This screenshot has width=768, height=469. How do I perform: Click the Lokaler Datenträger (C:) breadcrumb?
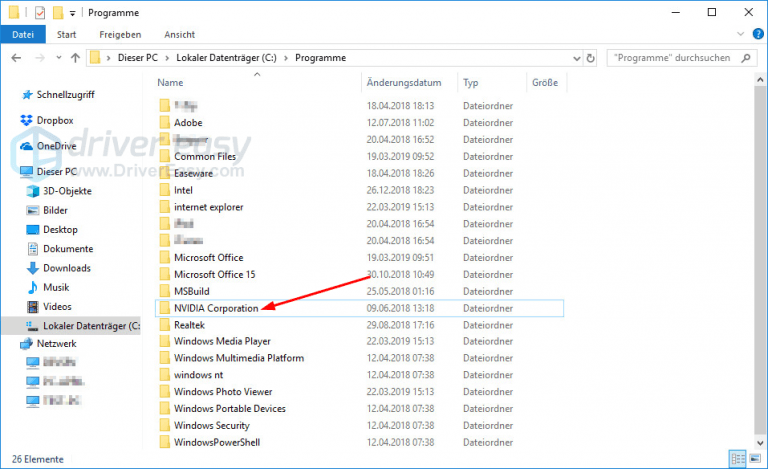226,58
